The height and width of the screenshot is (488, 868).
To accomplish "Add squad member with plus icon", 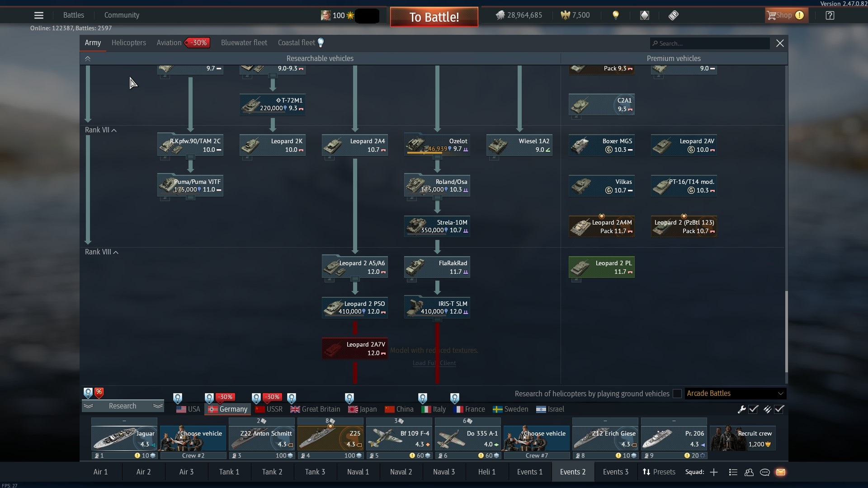I will pyautogui.click(x=714, y=472).
